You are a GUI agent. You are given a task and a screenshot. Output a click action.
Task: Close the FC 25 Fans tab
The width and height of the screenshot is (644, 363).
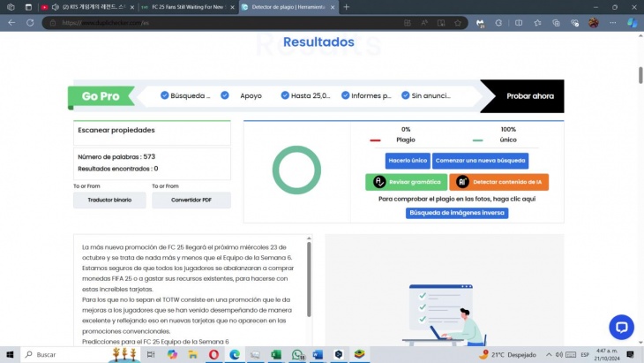click(233, 7)
